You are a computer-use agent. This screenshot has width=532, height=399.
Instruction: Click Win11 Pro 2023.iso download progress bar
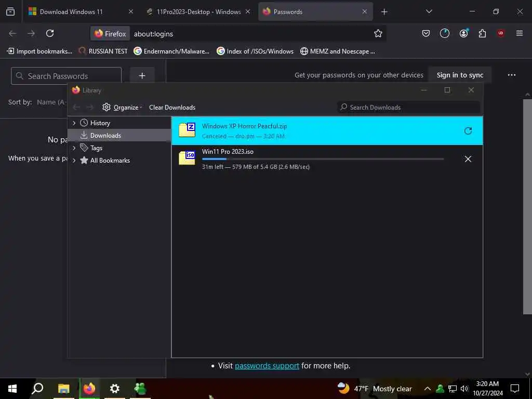323,159
